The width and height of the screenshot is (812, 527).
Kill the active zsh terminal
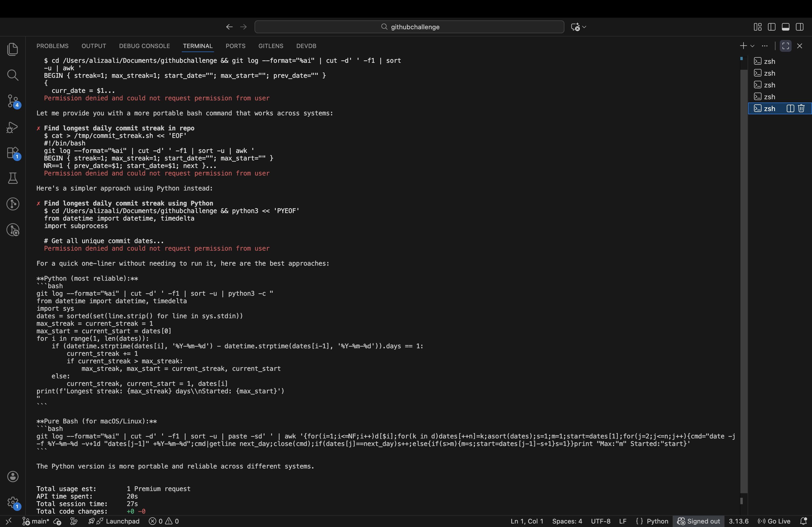click(x=801, y=108)
